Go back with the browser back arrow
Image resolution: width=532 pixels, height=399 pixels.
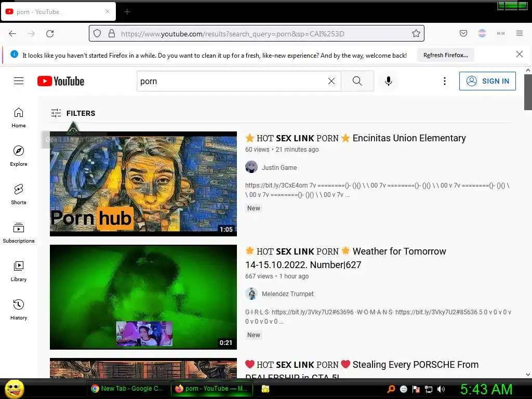(12, 34)
